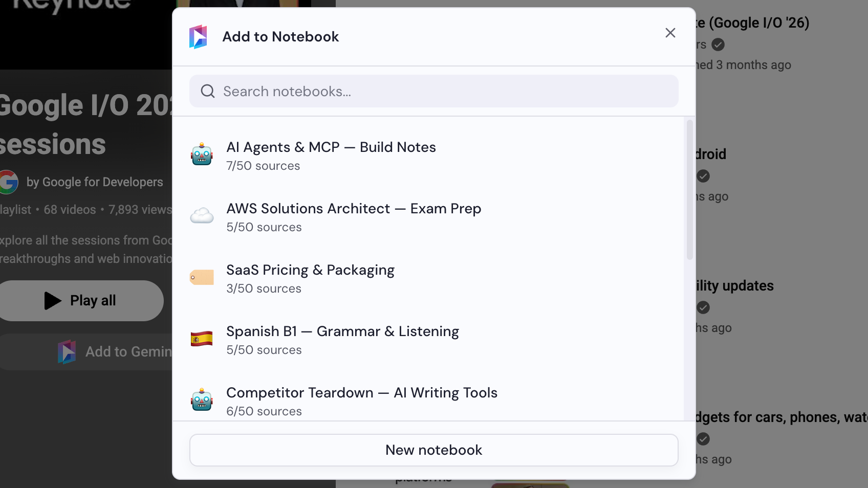Image resolution: width=868 pixels, height=488 pixels.
Task: Click the Google logo avatar
Action: coord(8,182)
